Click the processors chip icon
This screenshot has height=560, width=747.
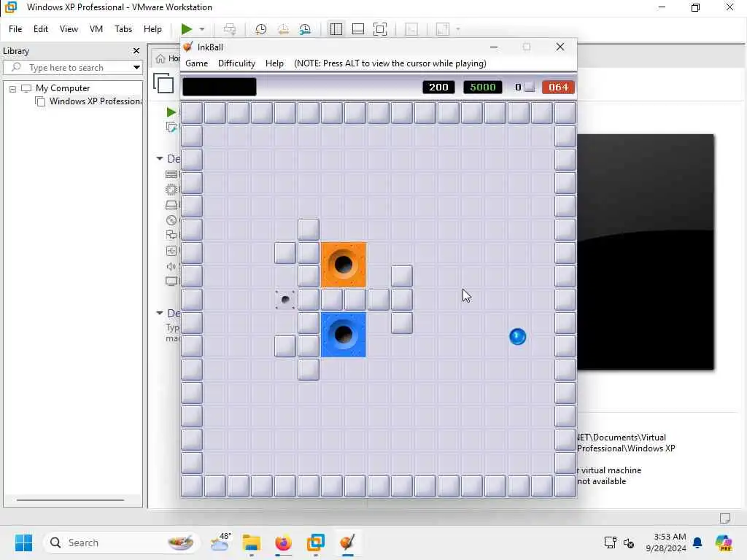click(171, 190)
